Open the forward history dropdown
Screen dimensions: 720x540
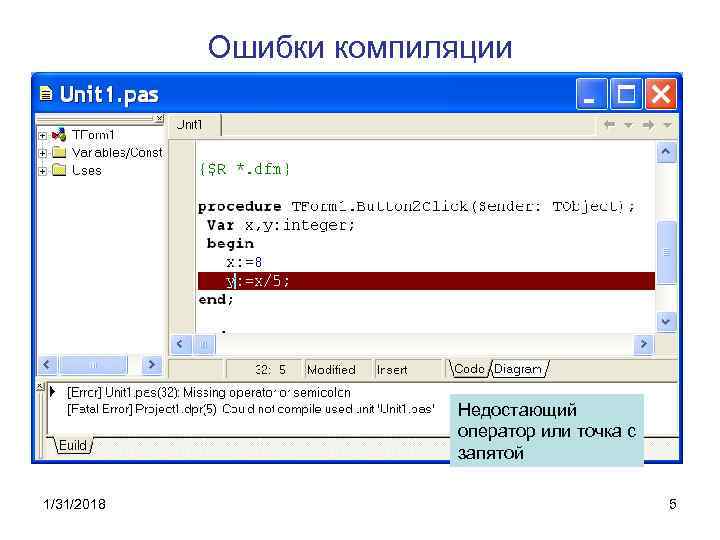(x=667, y=125)
